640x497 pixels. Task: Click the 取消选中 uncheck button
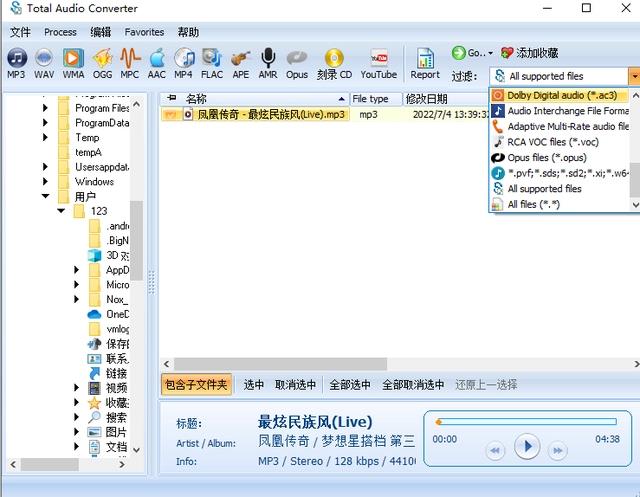click(x=295, y=384)
